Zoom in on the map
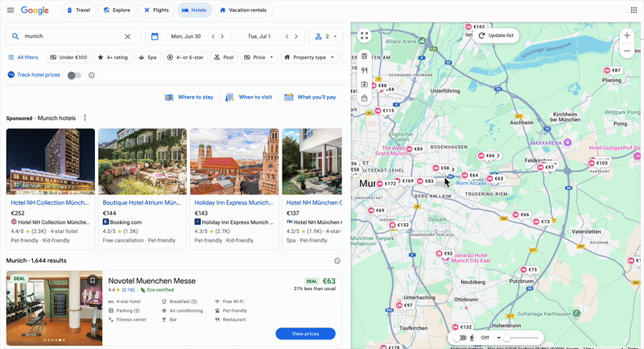644x349 pixels. point(627,36)
